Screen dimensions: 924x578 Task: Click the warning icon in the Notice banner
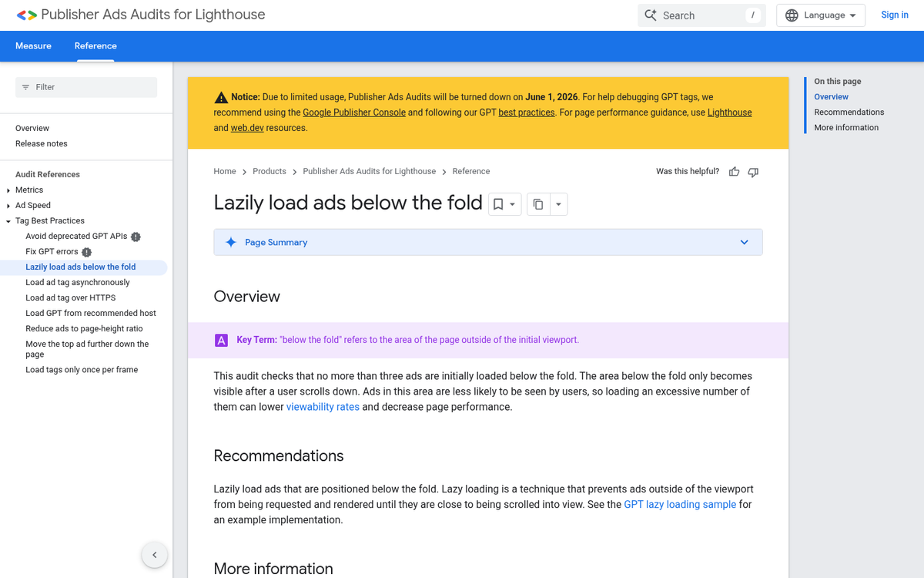coord(222,96)
